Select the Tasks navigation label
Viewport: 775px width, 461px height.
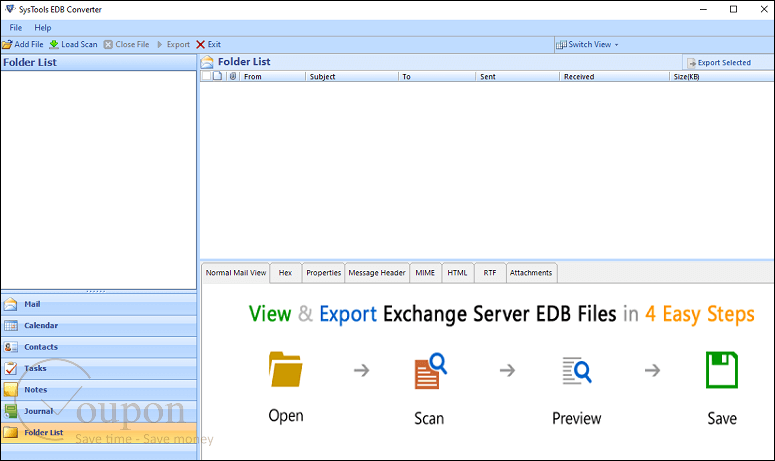point(35,369)
